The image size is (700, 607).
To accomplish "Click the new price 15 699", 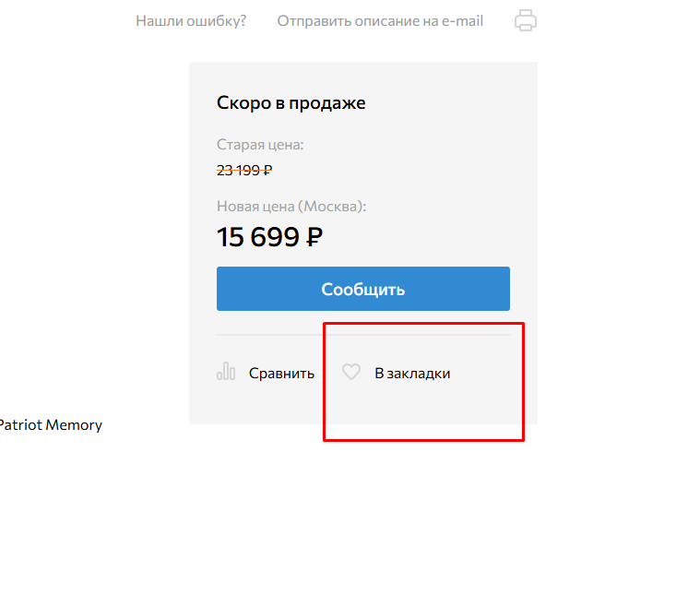I will pos(259,237).
